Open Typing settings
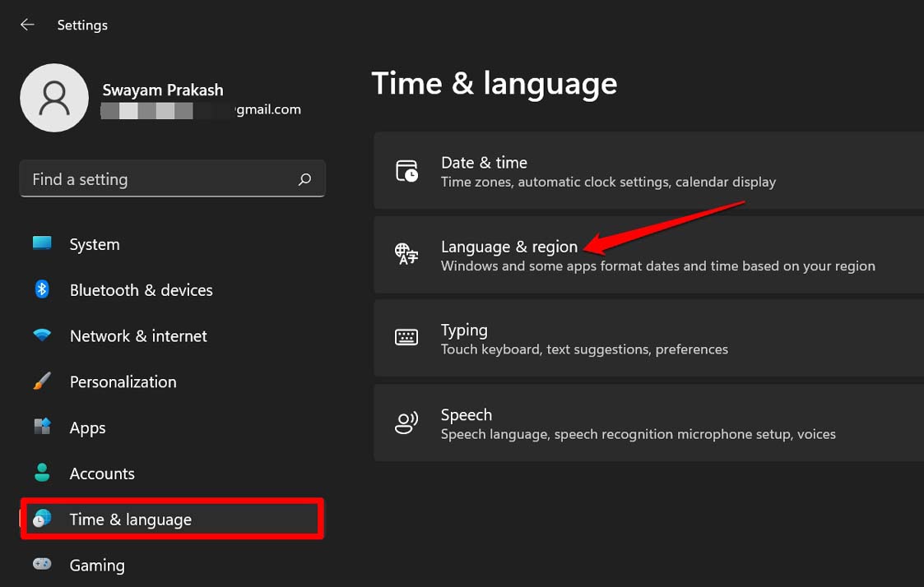 click(649, 338)
